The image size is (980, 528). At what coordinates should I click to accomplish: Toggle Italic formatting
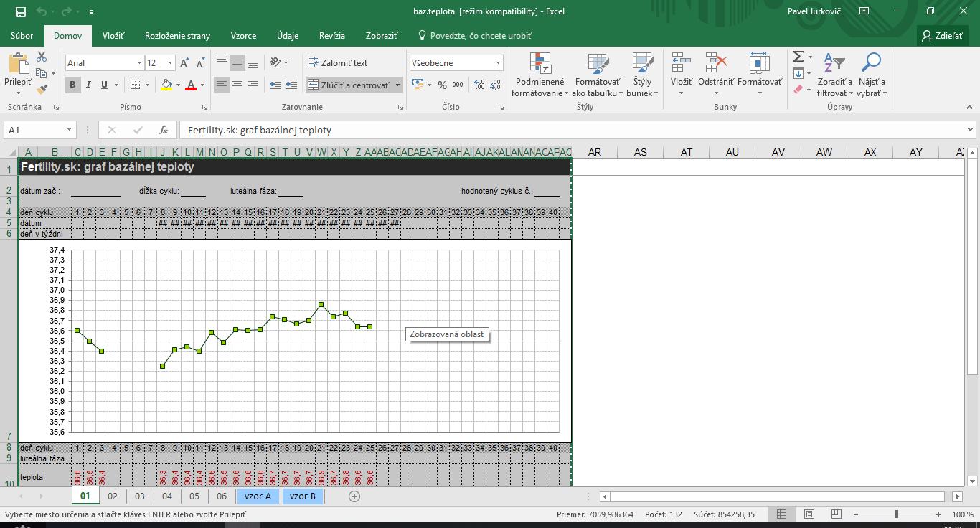point(88,85)
